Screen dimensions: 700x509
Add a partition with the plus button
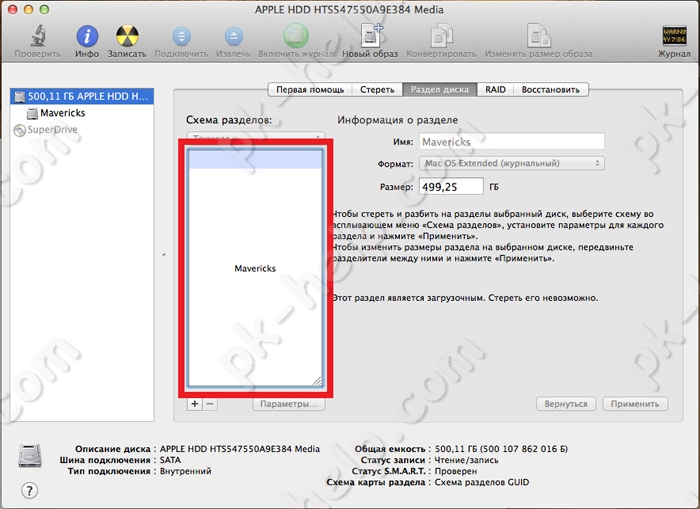(x=195, y=404)
